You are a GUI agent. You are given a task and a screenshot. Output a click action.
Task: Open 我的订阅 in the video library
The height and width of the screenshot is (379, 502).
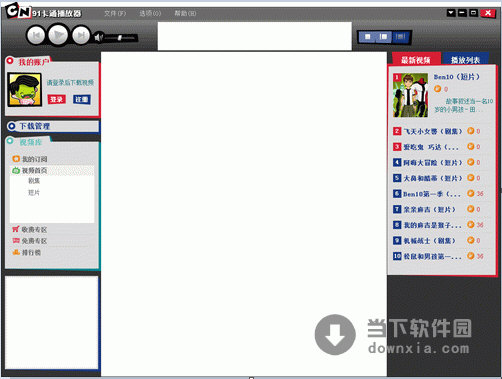34,159
